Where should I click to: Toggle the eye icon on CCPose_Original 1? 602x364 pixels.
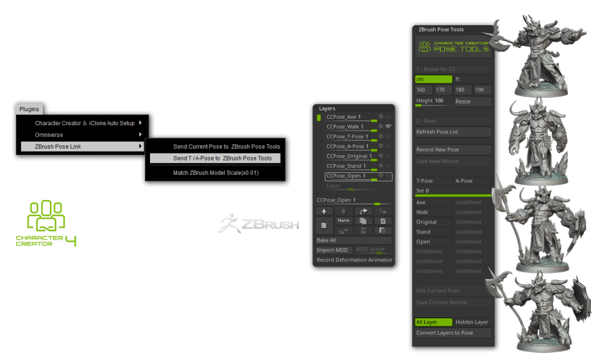388,156
